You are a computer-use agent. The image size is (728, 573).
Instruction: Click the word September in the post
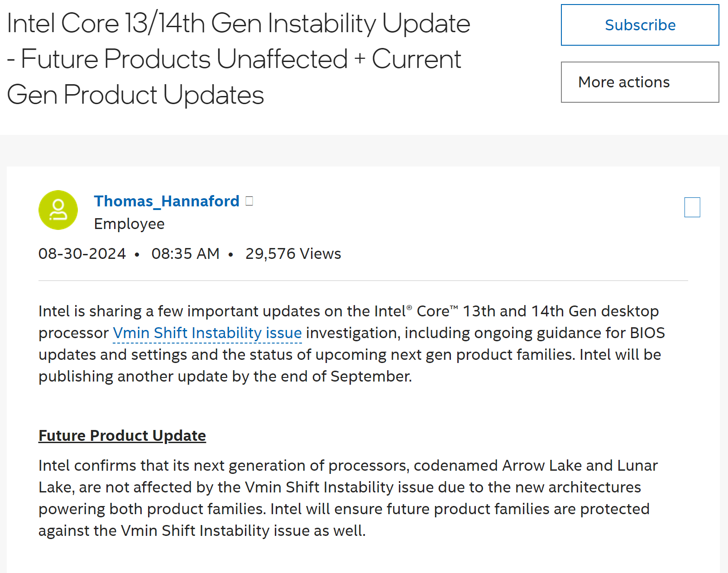(369, 377)
